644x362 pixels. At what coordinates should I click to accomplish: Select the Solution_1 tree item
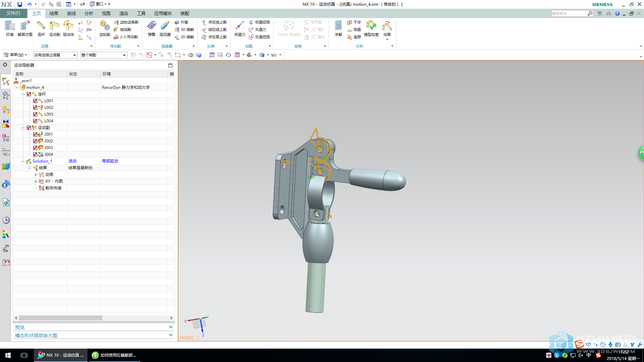[x=42, y=161]
